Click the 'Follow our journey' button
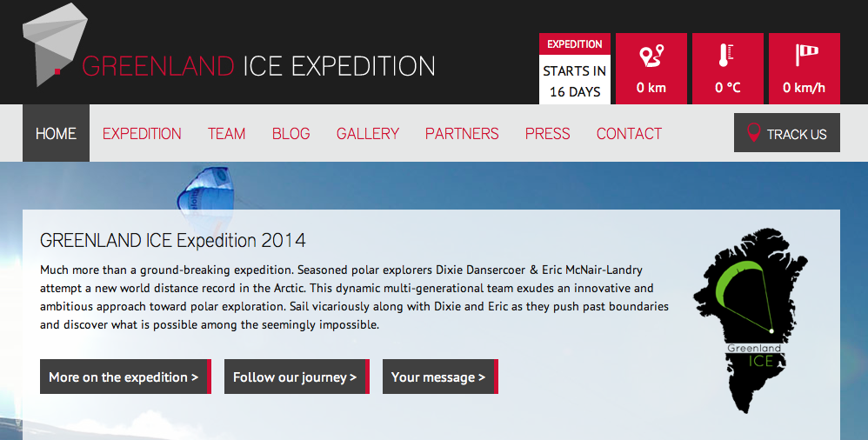Screen dimensions: 868x440 pyautogui.click(x=296, y=377)
